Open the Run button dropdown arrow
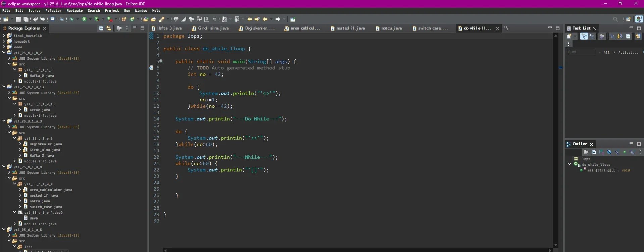The image size is (644, 252). point(90,19)
